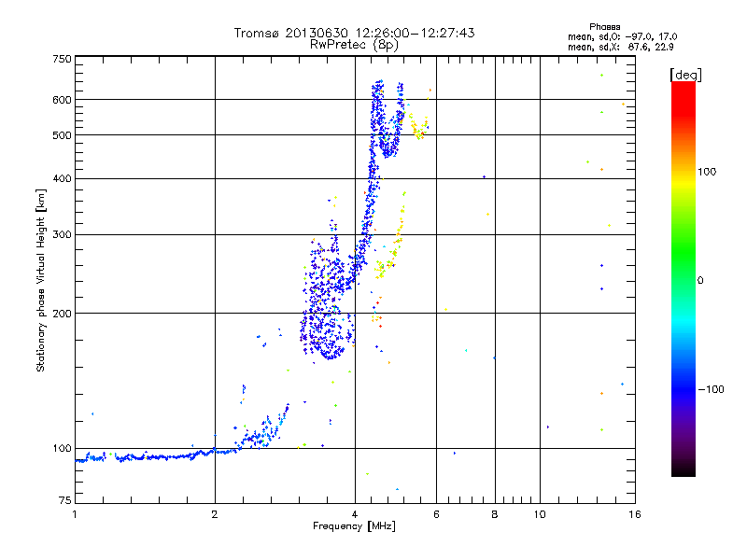Click the colorbar tick label "-100"
This screenshot has height=560, width=747.
point(711,389)
